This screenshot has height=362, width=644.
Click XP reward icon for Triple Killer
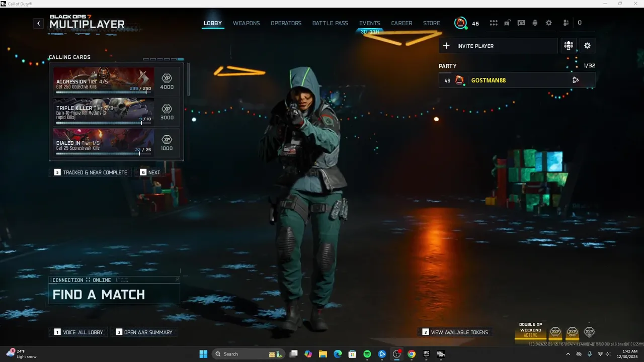click(x=167, y=109)
